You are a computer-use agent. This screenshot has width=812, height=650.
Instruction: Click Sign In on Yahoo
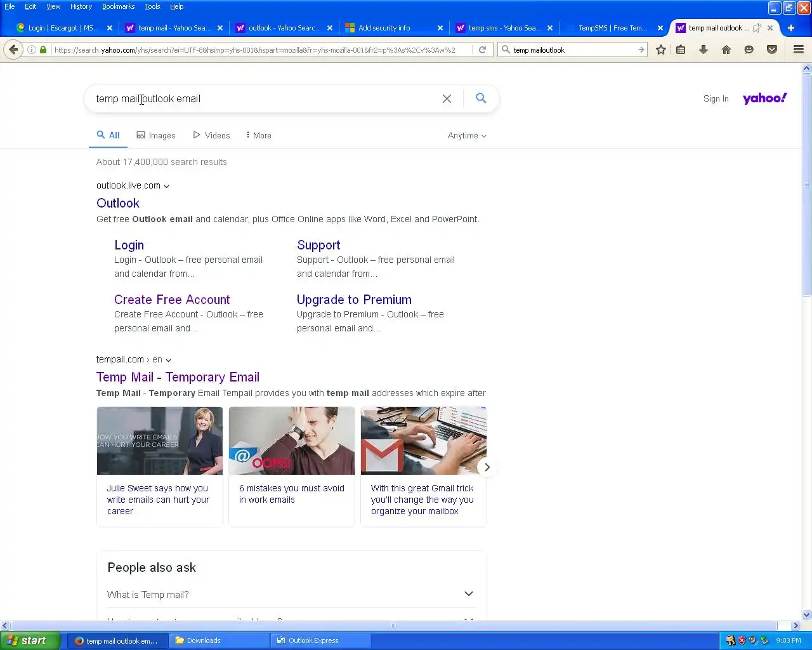716,98
